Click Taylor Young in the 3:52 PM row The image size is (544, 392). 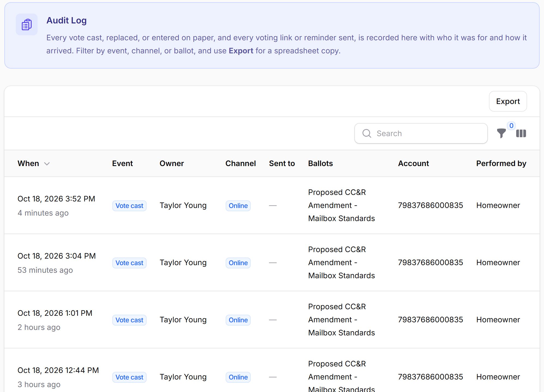183,206
